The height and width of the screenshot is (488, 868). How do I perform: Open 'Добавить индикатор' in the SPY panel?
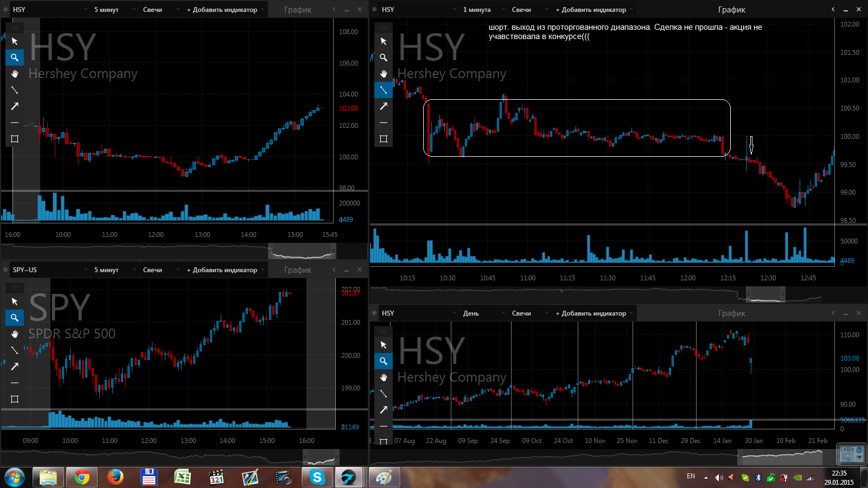click(x=225, y=270)
